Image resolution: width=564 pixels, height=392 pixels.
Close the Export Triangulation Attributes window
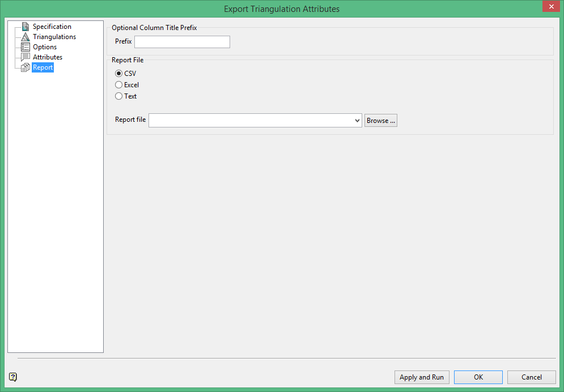(x=551, y=6)
